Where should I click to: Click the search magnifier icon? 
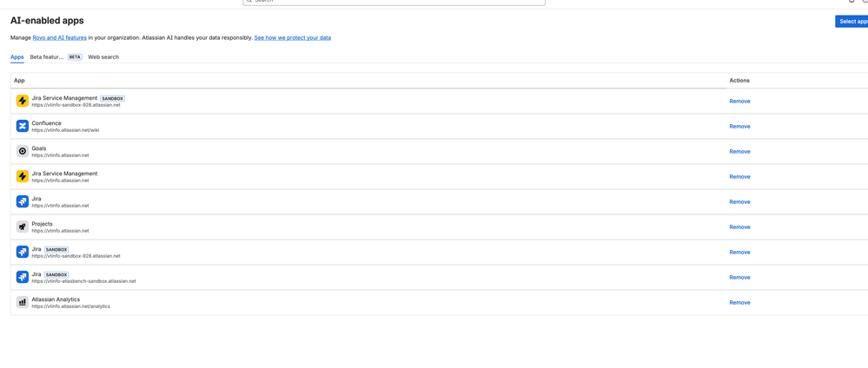click(x=249, y=1)
